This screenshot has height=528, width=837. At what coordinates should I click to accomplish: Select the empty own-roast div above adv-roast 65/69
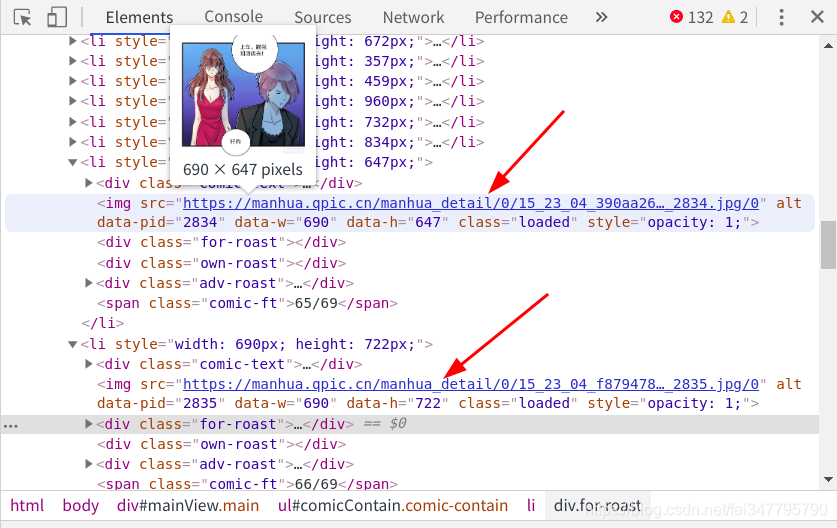(x=222, y=263)
